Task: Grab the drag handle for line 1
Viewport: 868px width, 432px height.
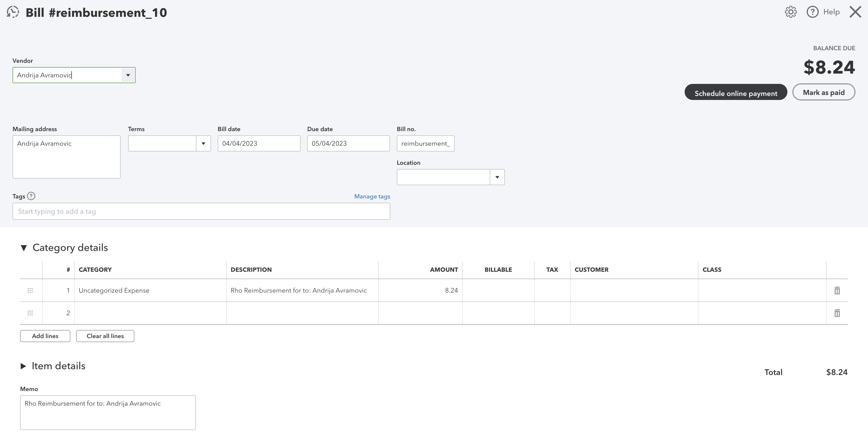Action: 30,290
